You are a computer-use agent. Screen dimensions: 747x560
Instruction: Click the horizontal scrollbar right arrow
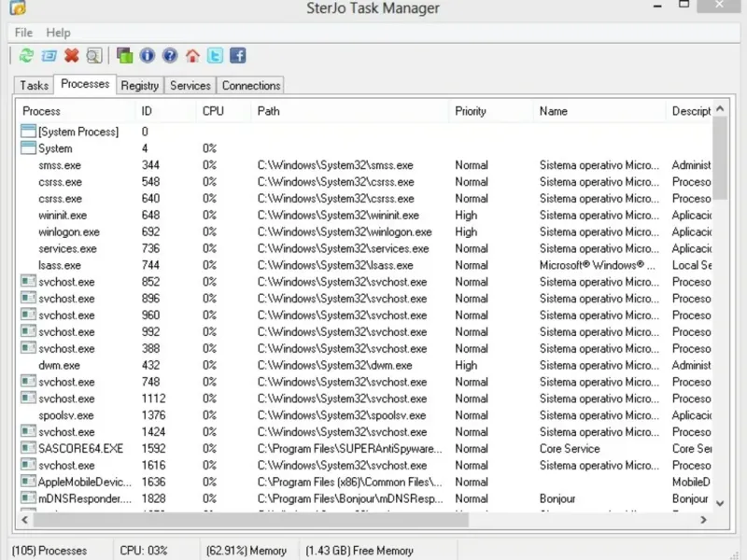tap(703, 520)
